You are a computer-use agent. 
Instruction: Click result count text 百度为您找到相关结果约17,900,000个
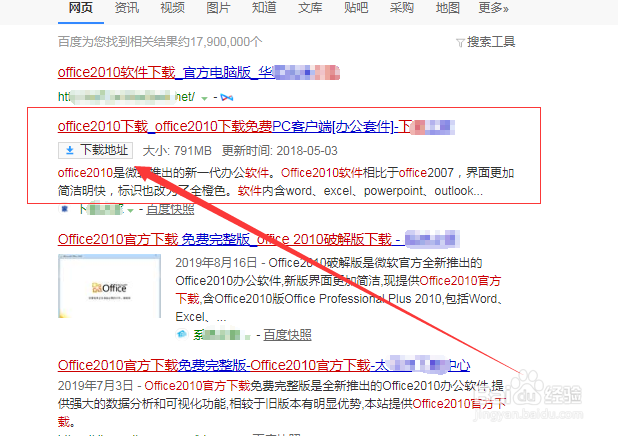pyautogui.click(x=160, y=42)
